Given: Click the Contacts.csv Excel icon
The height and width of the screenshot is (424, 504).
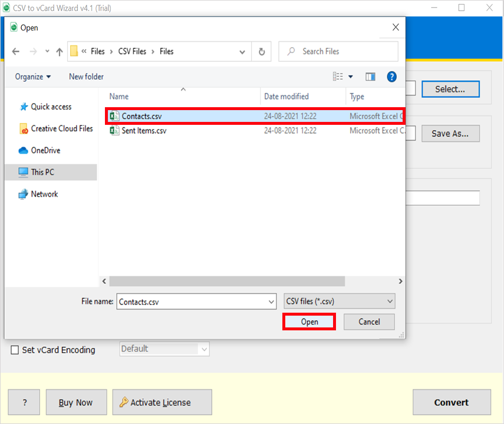Looking at the screenshot, I should tap(114, 116).
